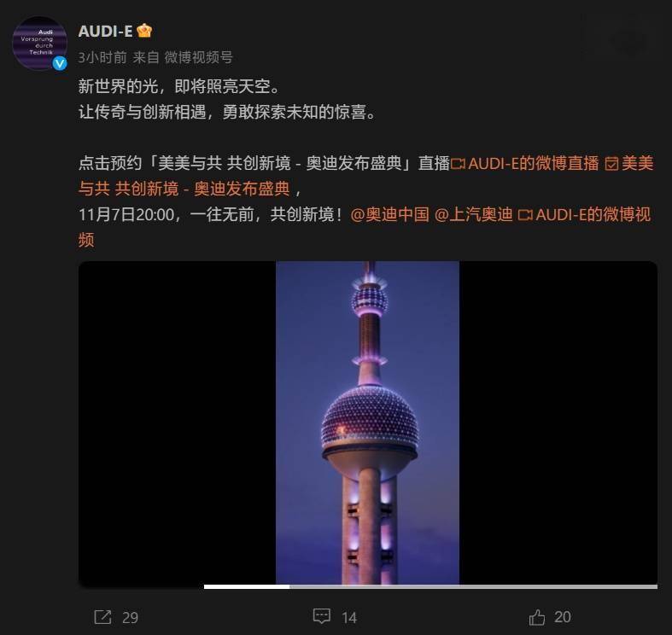672x635 pixels.
Task: Click the video icon before AUDI-E的微博视频
Action: click(525, 215)
